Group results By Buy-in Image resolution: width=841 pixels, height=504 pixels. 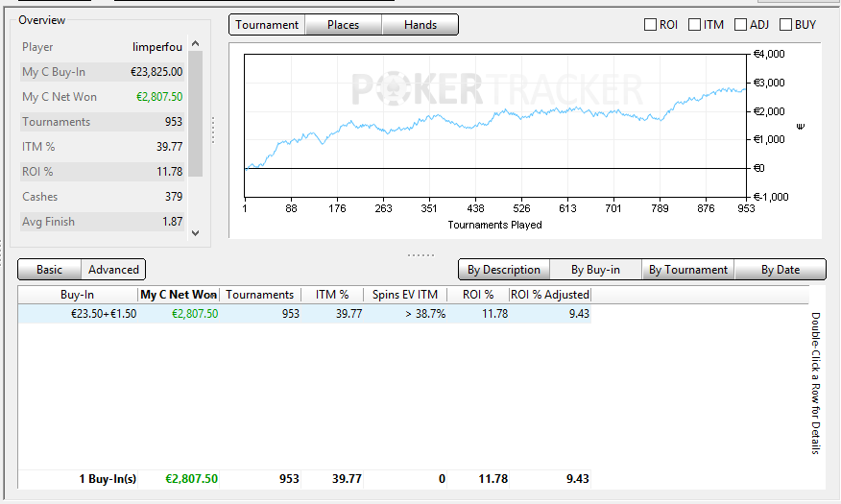[x=595, y=269]
